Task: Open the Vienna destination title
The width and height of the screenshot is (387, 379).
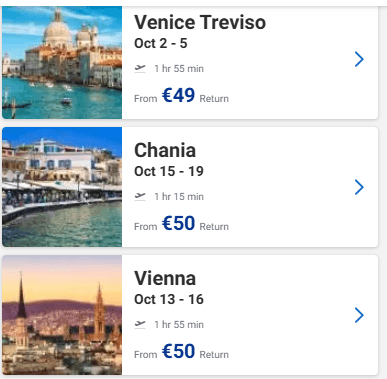Action: click(165, 278)
